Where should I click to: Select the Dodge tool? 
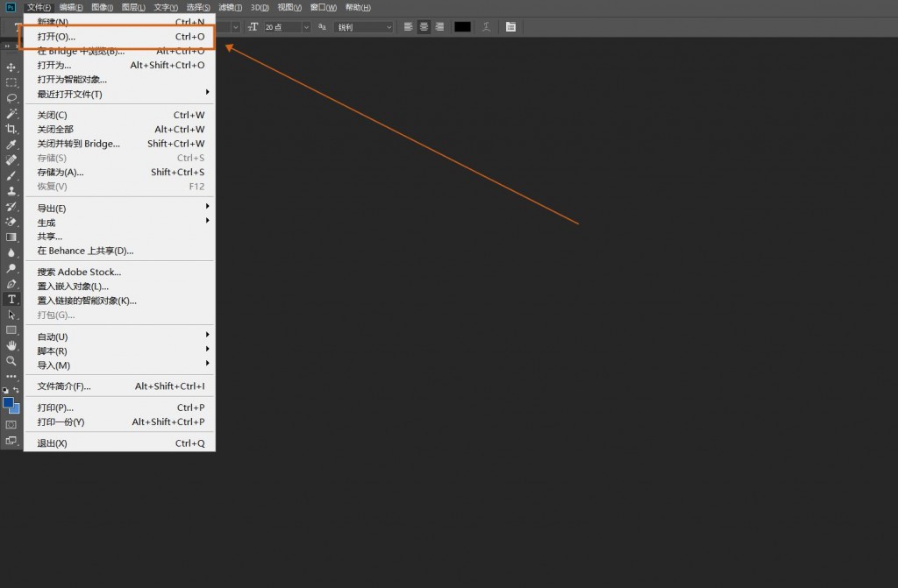pos(11,268)
